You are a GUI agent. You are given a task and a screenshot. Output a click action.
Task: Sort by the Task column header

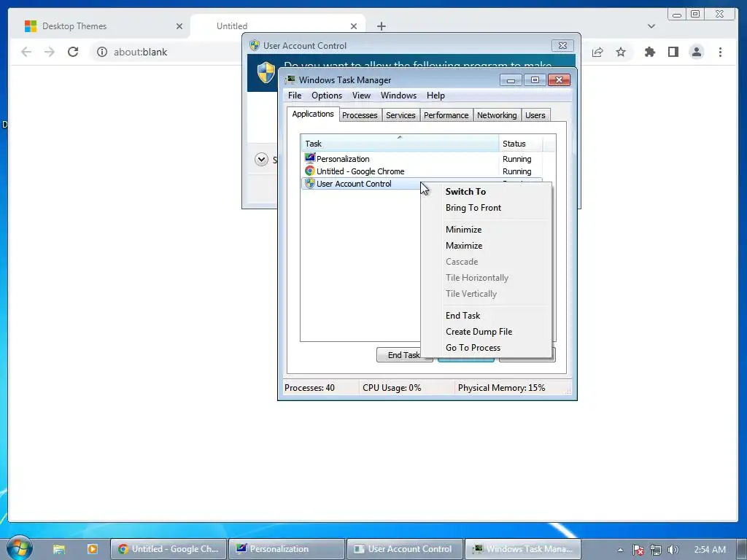[x=400, y=144]
